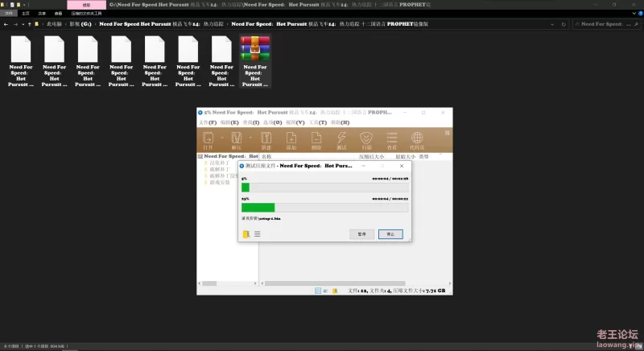
Task: Click the yellow folder icon in Bandizip status bar
Action: tap(335, 291)
